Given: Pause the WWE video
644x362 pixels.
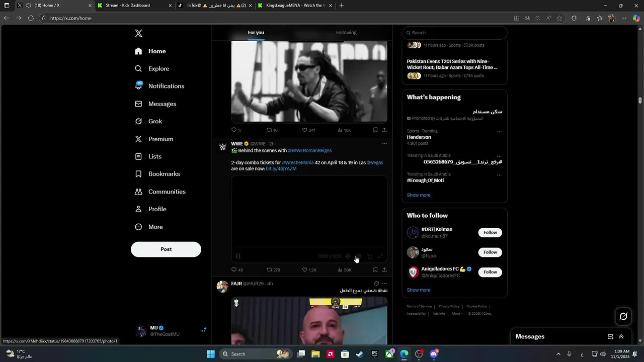Looking at the screenshot, I should [238, 256].
